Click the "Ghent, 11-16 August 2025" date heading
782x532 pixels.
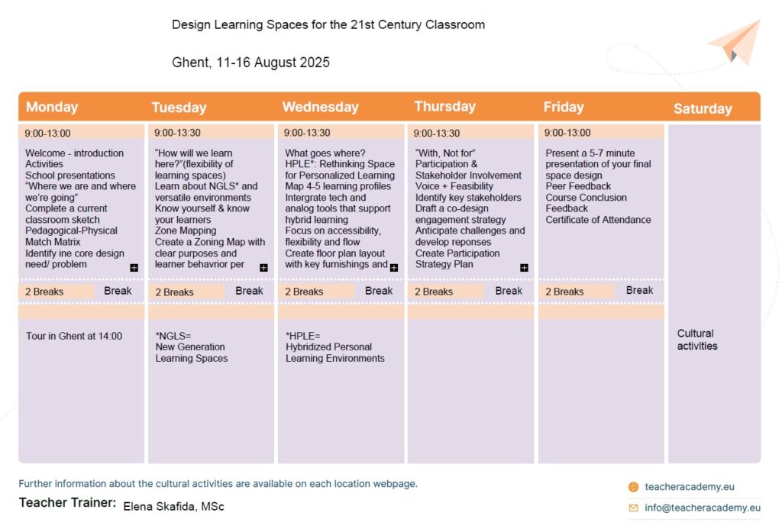(x=250, y=63)
